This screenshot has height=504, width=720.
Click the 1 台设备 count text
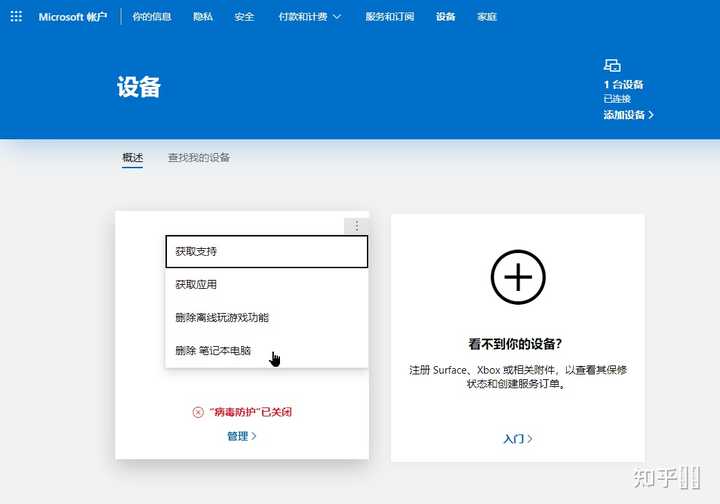[624, 84]
